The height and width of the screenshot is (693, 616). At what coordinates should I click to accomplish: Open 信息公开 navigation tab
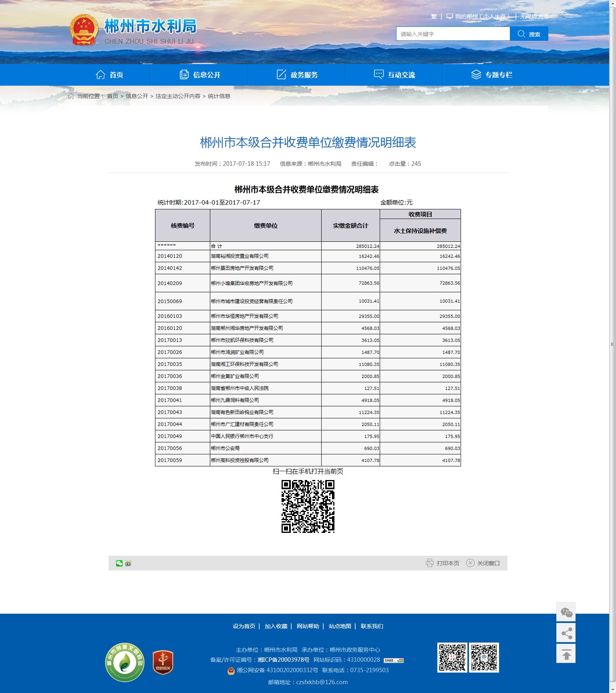tap(200, 75)
